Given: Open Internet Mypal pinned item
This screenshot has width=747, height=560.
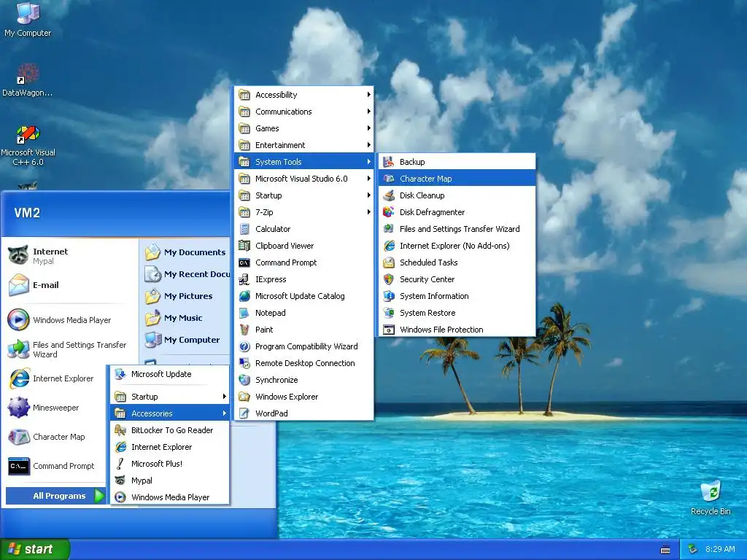Looking at the screenshot, I should coord(69,256).
